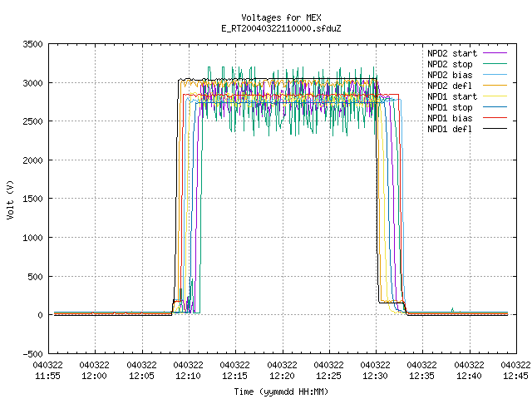This screenshot has height=399, width=532.
Task: Select the 'NPD2 stop' legend label
Action: (450, 64)
